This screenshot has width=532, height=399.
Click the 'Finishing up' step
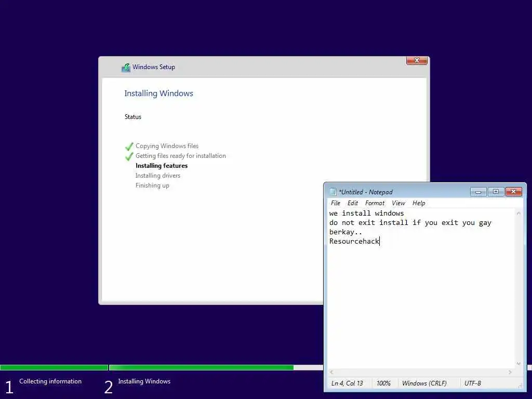point(152,185)
